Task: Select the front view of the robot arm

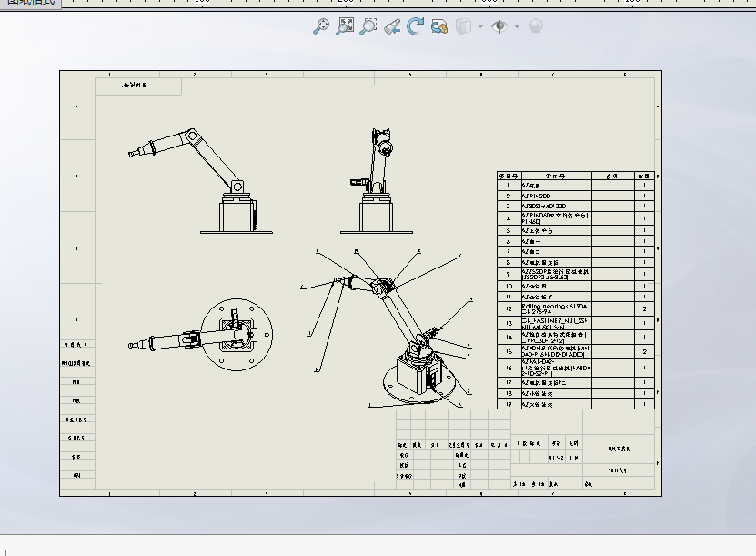Action: pos(376,181)
